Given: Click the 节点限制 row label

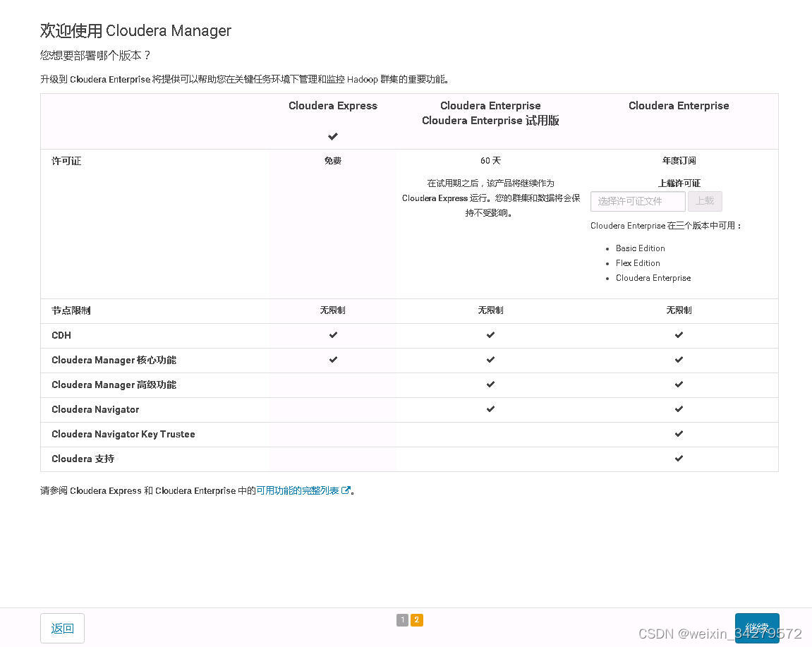Looking at the screenshot, I should coord(71,310).
